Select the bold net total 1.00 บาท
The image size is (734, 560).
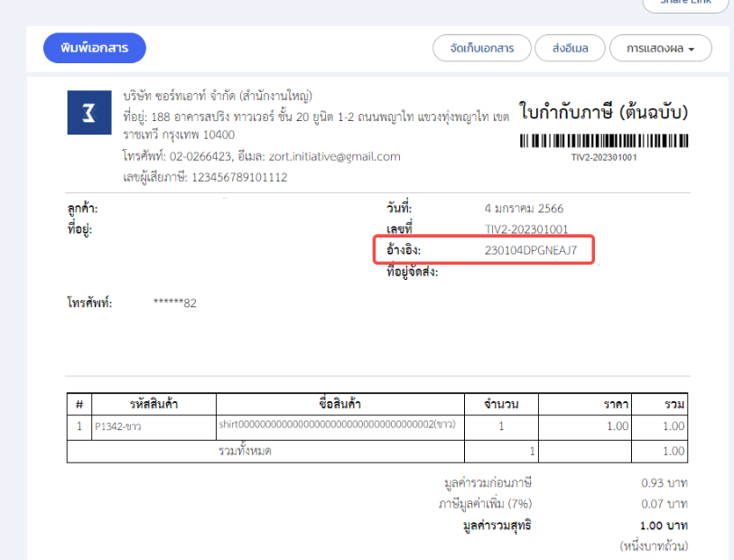pyautogui.click(x=664, y=525)
